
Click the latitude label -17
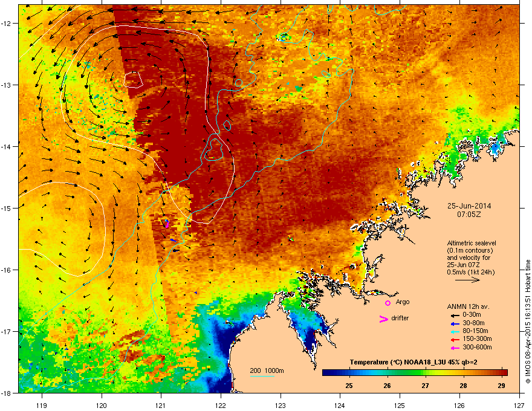coord(6,331)
